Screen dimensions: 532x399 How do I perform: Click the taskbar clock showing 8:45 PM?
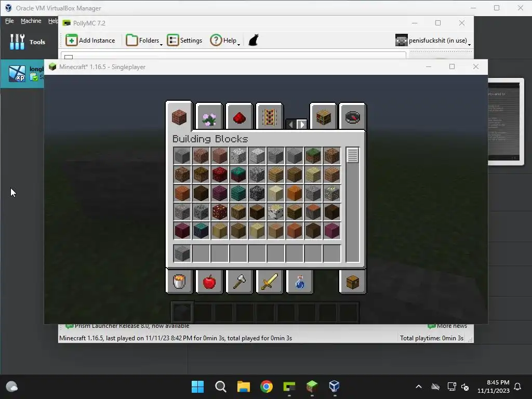[x=494, y=387]
